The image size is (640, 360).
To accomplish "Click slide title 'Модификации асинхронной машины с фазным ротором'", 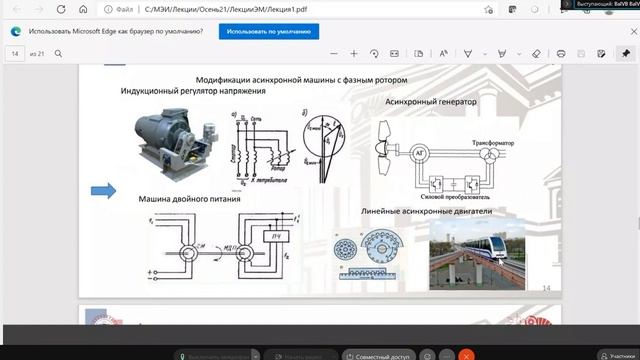I will pyautogui.click(x=302, y=80).
